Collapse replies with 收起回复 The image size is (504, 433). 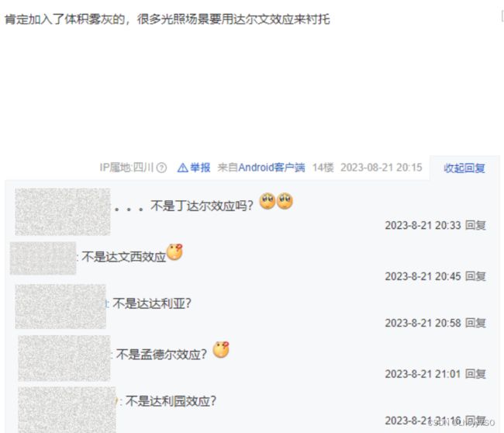coord(464,168)
